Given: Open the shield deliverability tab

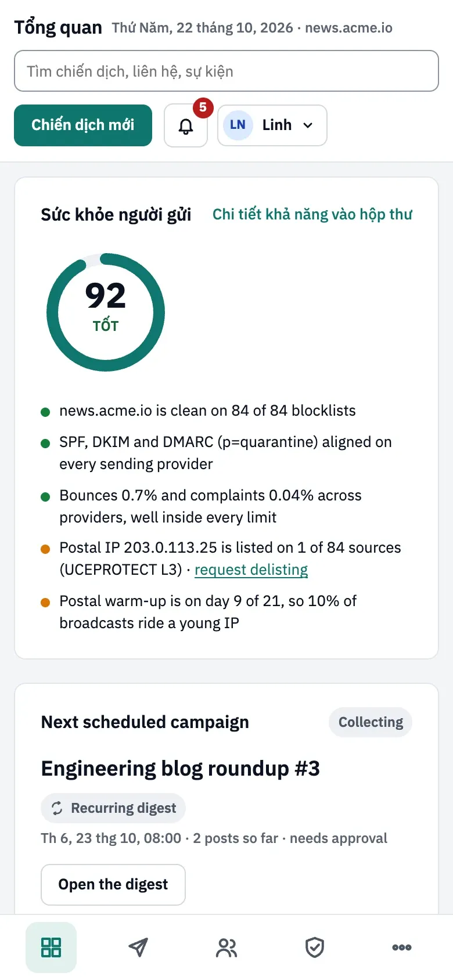Looking at the screenshot, I should 315,947.
